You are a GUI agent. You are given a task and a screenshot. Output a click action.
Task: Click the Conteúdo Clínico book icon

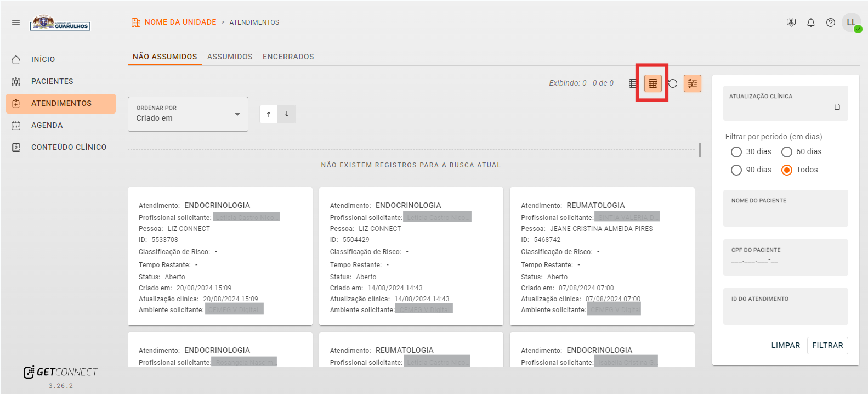point(16,147)
